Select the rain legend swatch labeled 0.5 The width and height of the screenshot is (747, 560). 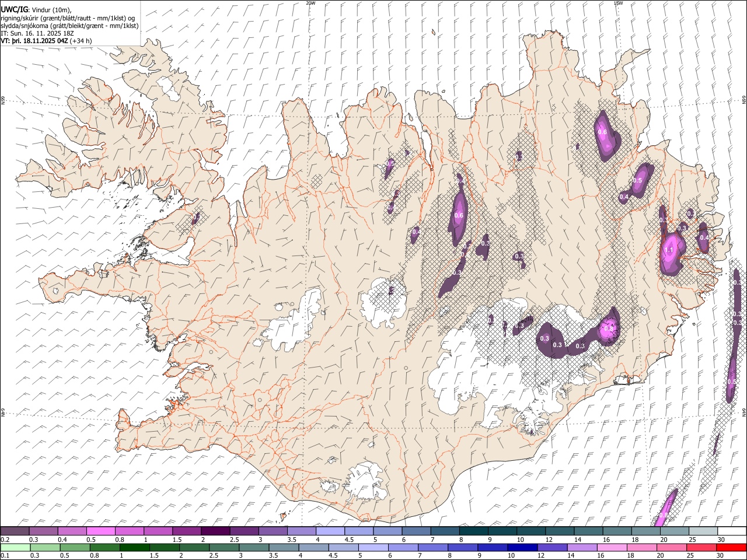pos(75,548)
